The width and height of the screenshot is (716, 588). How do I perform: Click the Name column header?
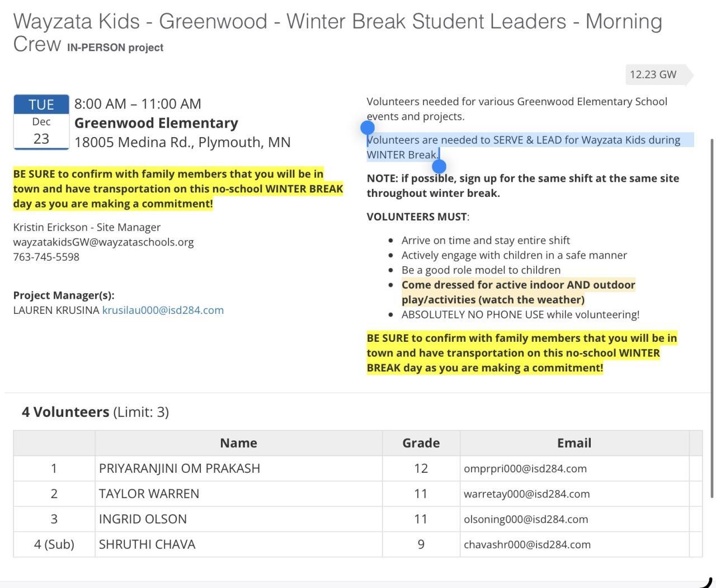click(238, 443)
